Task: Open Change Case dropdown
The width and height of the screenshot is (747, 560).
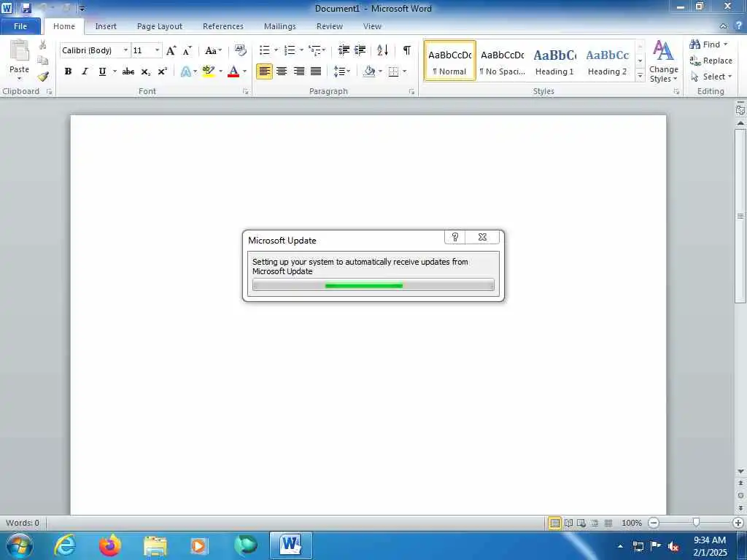Action: click(x=213, y=50)
